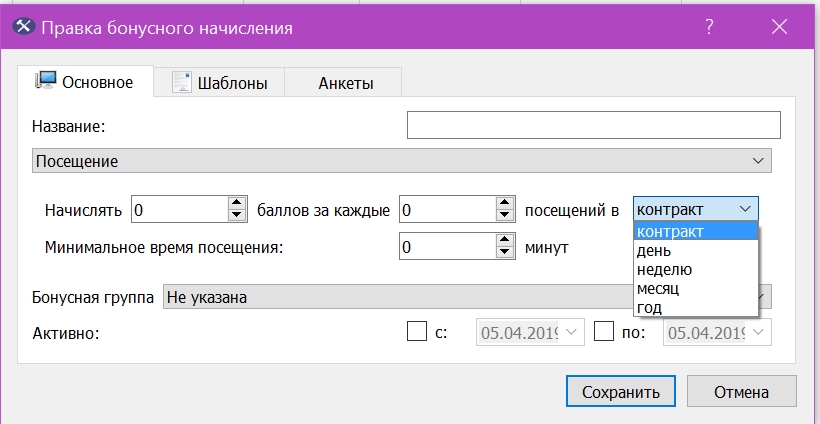The image size is (820, 424).
Task: Click the minimum visit time minutes field
Action: pos(447,246)
